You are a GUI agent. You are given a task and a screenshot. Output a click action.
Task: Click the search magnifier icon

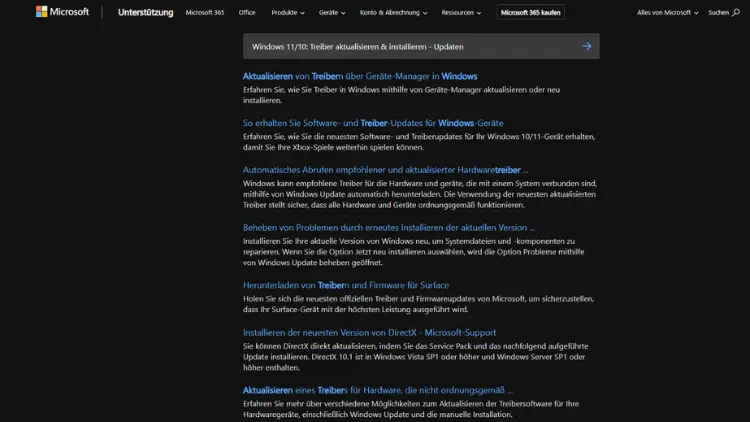tap(736, 12)
